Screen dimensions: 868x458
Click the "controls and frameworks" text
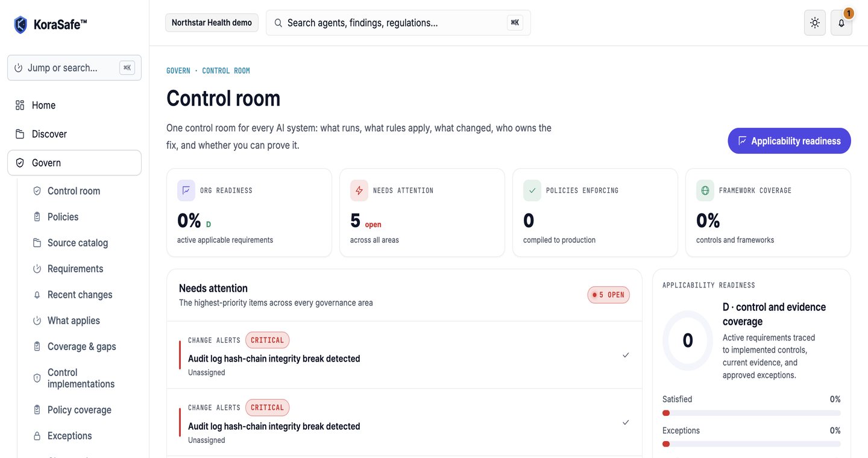pos(735,240)
